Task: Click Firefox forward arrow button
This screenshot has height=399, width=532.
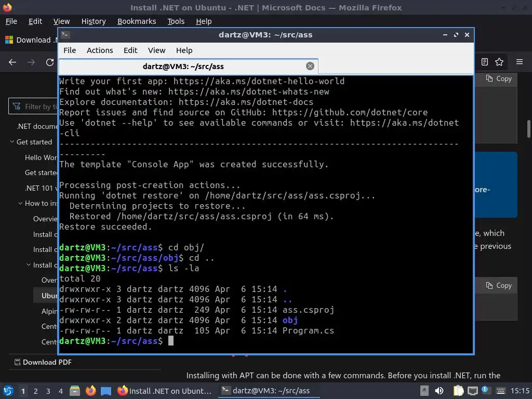Action: pyautogui.click(x=31, y=62)
